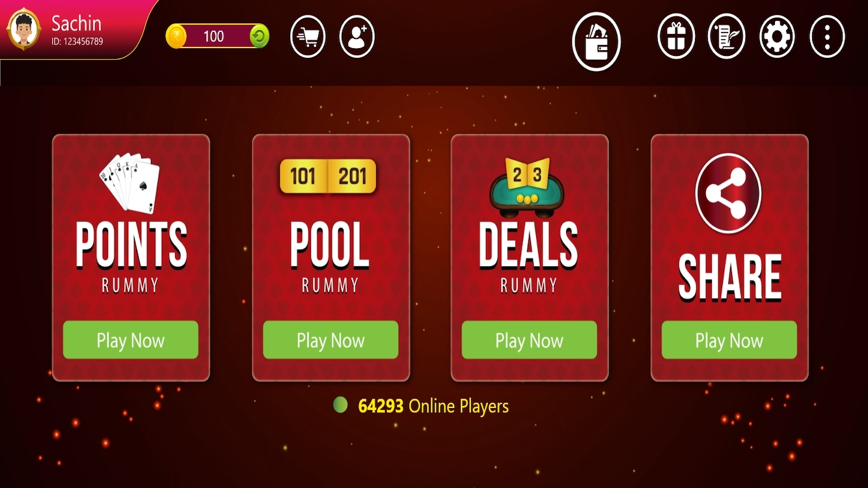Click the gold rupee coin icon

176,36
